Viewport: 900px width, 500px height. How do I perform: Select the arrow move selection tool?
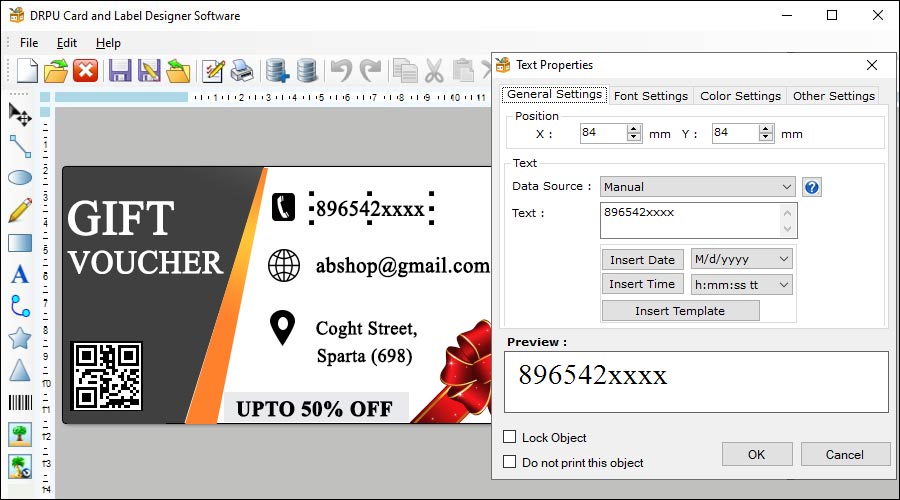pos(20,115)
